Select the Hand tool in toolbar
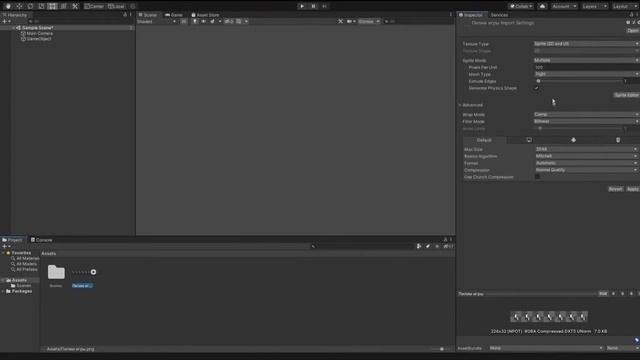 coord(8,6)
